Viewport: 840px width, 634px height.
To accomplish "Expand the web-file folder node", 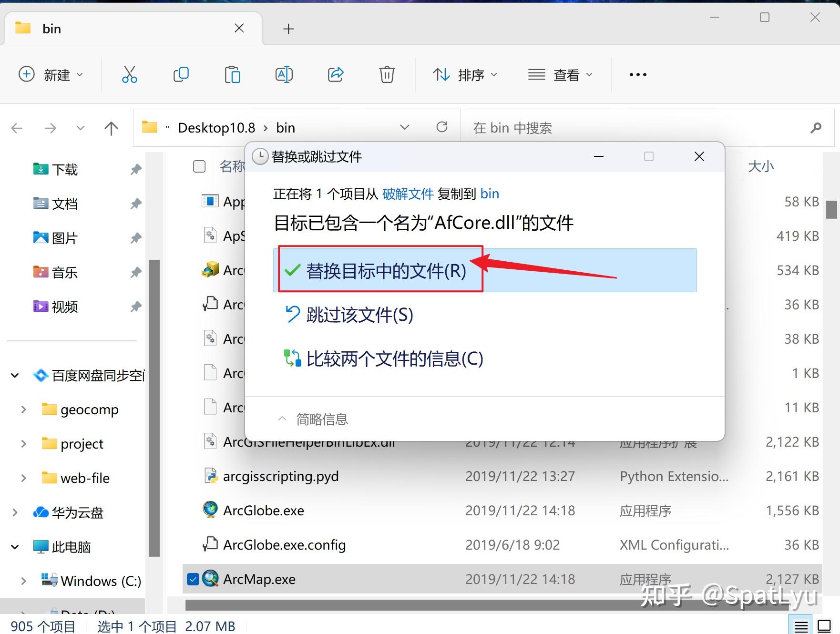I will (x=23, y=478).
